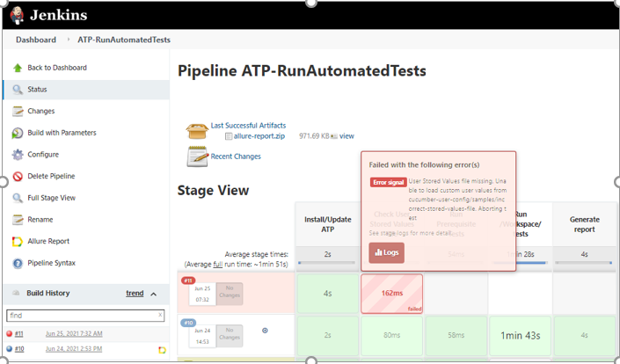Click the No Changes box for build #11

pos(230,294)
